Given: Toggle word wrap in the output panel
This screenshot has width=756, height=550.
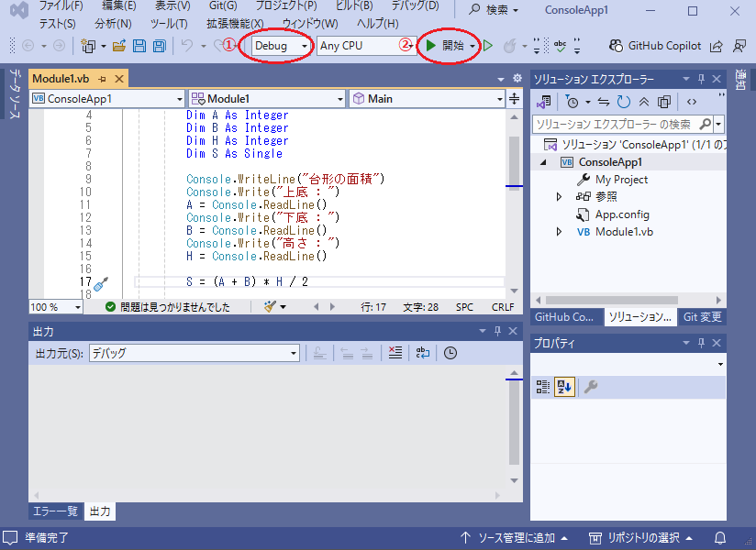Looking at the screenshot, I should (x=422, y=353).
